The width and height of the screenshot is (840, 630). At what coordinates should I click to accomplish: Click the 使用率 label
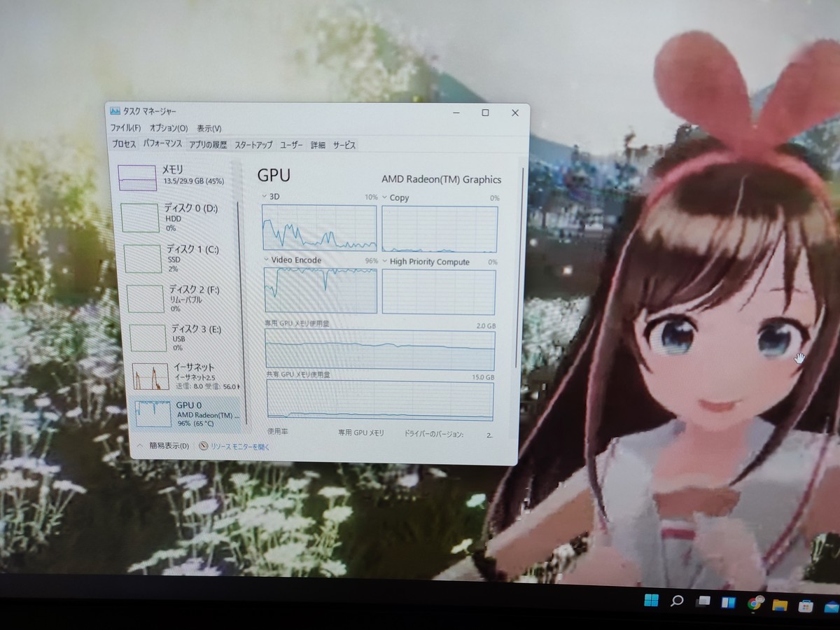coord(278,432)
